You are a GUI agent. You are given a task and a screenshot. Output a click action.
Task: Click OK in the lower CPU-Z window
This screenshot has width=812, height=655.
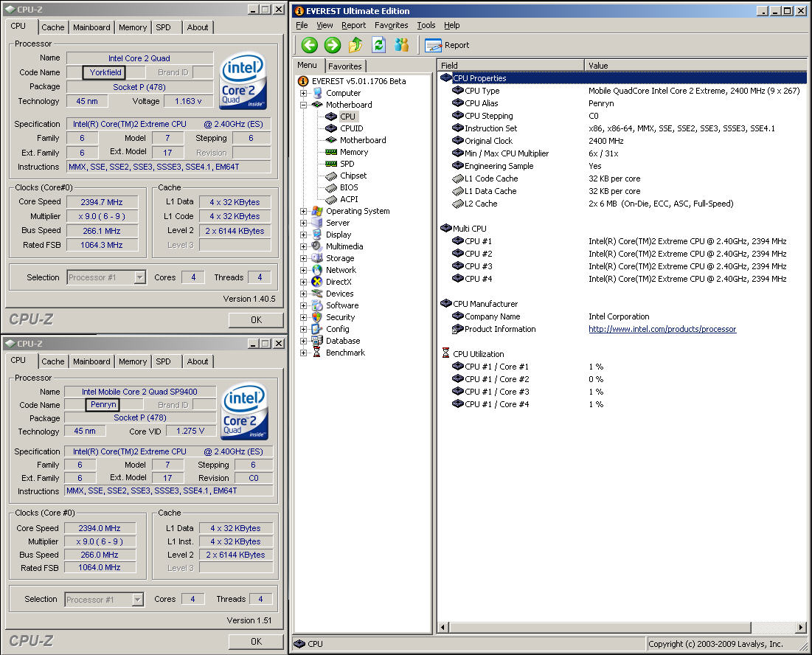[x=257, y=642]
